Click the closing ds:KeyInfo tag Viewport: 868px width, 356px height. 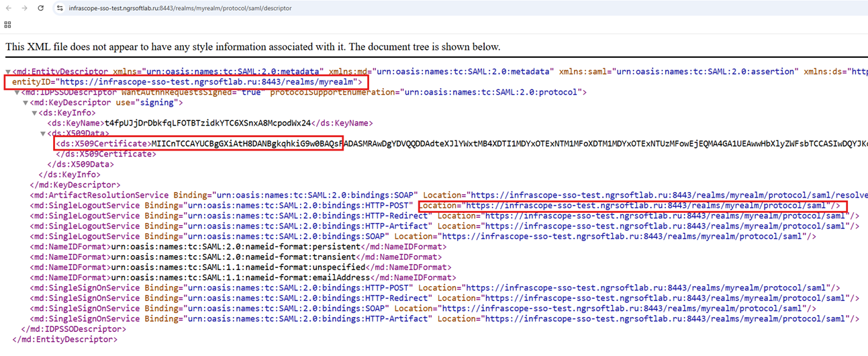click(71, 175)
